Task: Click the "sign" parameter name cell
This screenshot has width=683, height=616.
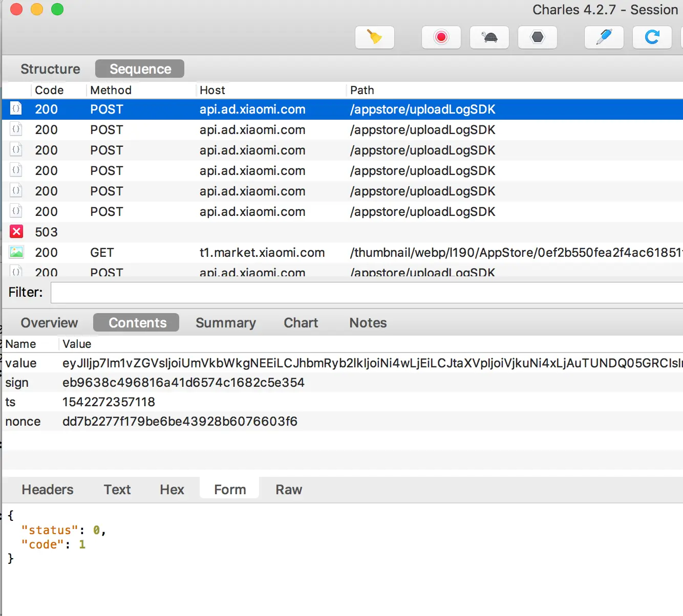Action: click(17, 383)
